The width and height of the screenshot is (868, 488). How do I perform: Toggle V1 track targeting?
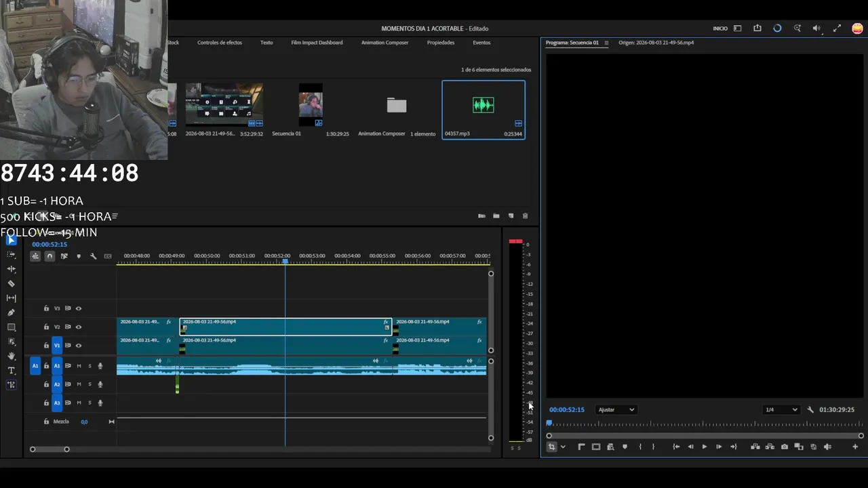[x=57, y=345]
